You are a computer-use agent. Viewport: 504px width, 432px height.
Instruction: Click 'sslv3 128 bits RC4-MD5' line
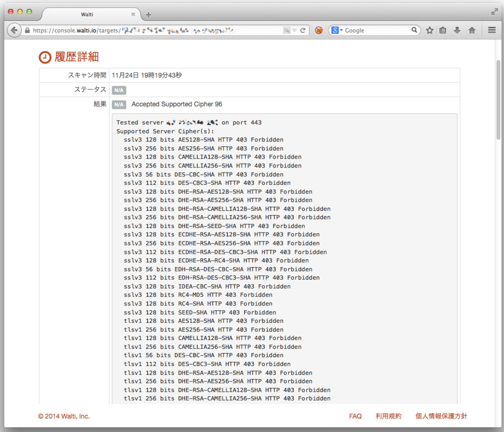pyautogui.click(x=198, y=295)
